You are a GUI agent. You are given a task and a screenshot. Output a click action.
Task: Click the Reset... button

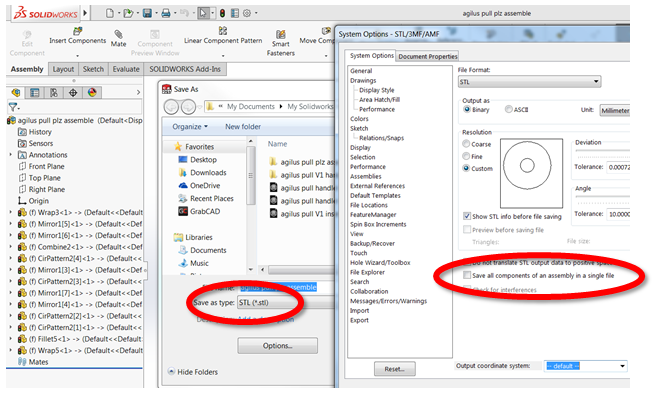(395, 369)
